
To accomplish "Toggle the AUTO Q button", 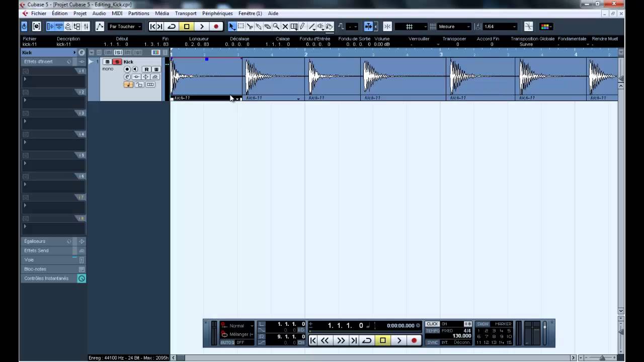I will pos(227,342).
